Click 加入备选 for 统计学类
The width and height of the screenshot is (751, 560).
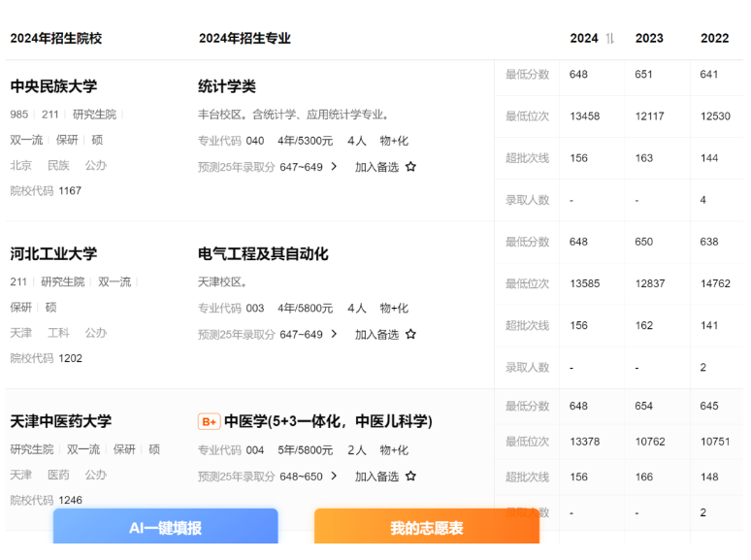point(376,167)
